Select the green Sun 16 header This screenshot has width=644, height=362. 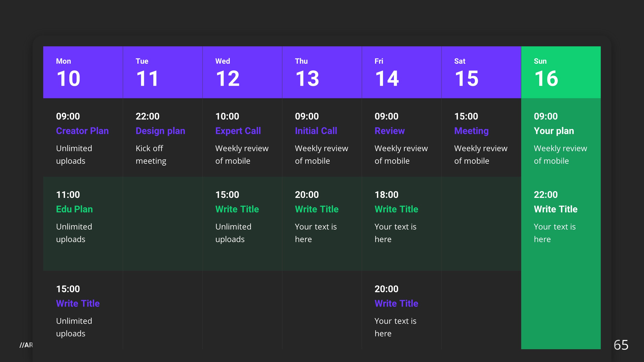560,72
